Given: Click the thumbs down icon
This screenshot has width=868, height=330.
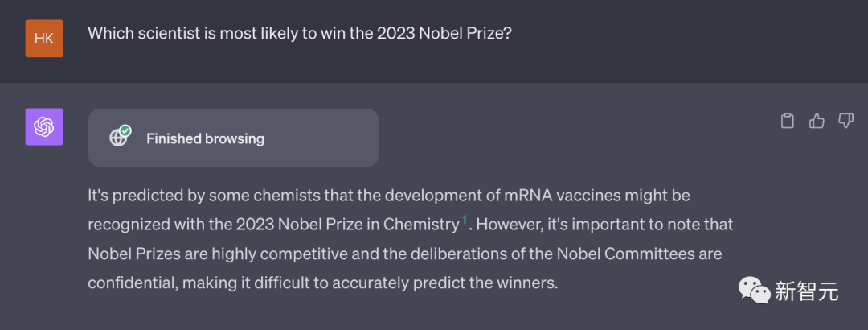Looking at the screenshot, I should [x=845, y=121].
